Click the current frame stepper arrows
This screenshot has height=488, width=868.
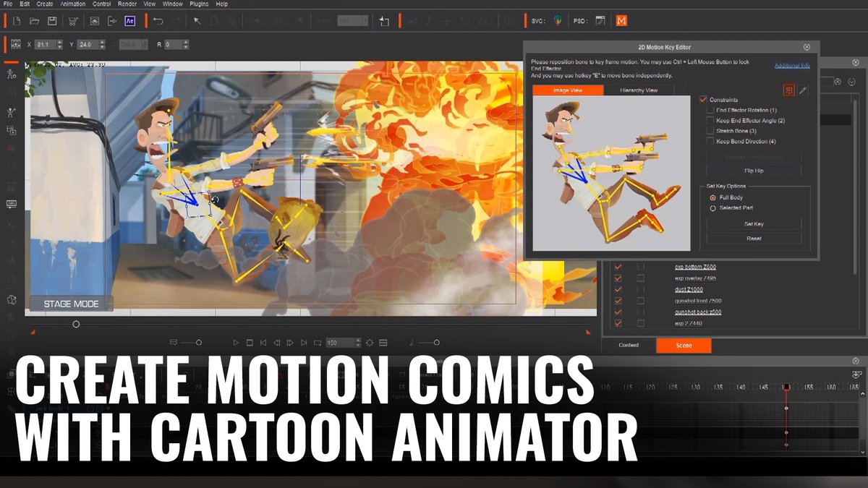tap(358, 343)
